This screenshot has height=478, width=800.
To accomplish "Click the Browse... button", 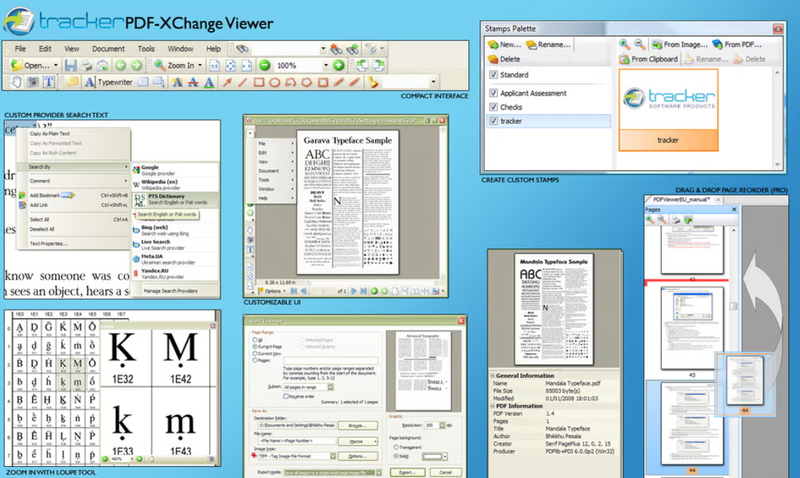I will [357, 425].
